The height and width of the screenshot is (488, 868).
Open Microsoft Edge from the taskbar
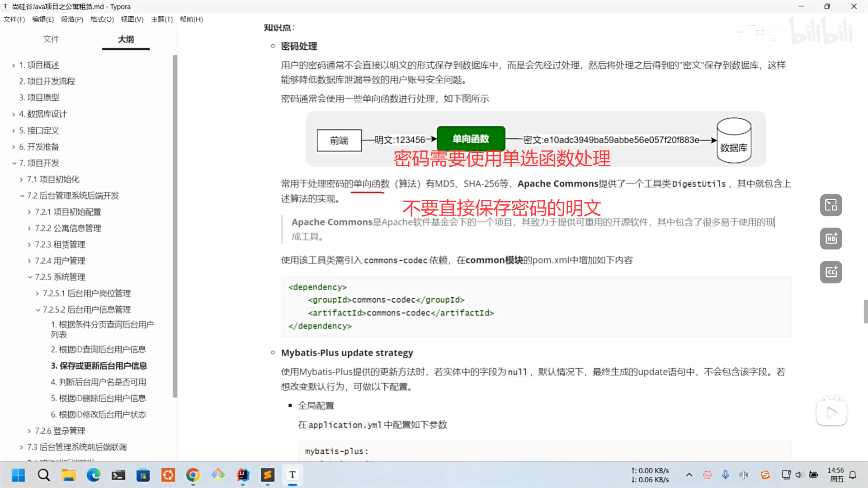click(94, 475)
